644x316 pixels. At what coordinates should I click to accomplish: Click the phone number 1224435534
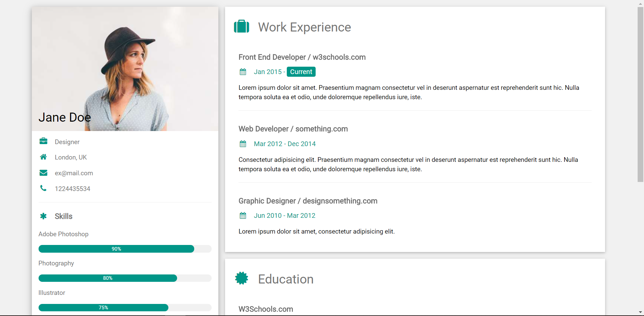[x=72, y=189]
